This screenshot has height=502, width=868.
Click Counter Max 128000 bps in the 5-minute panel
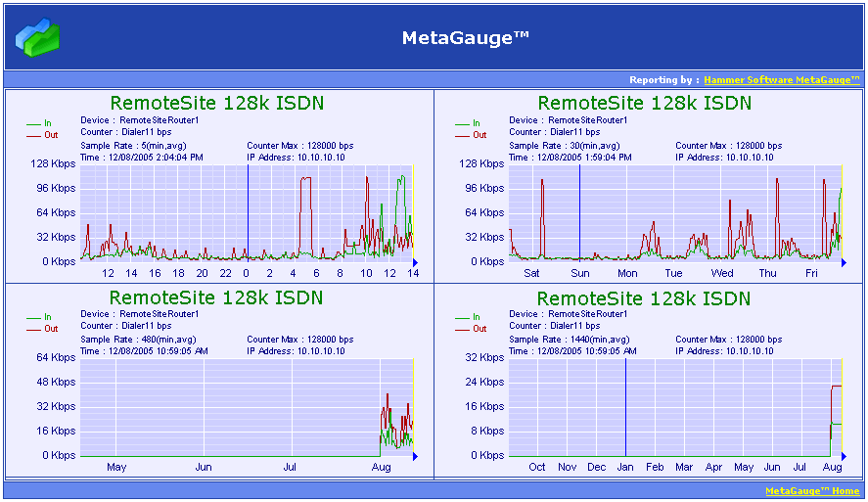[300, 146]
